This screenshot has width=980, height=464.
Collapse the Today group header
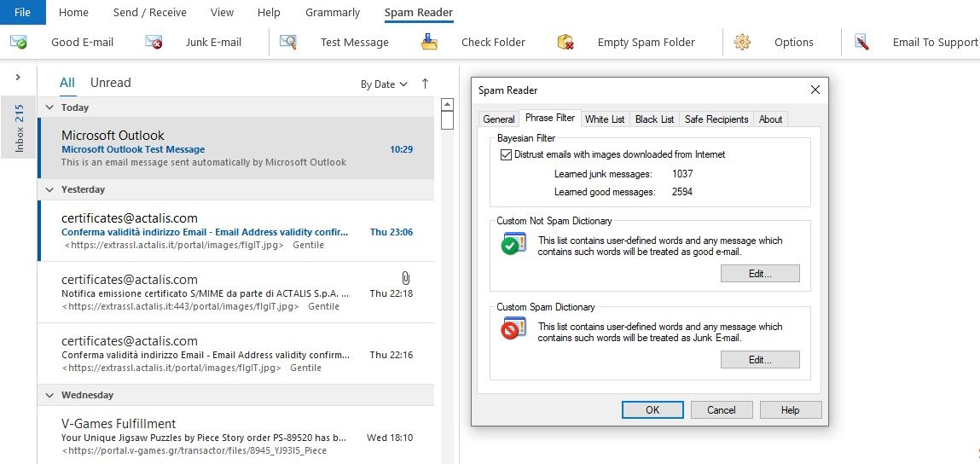tap(49, 107)
